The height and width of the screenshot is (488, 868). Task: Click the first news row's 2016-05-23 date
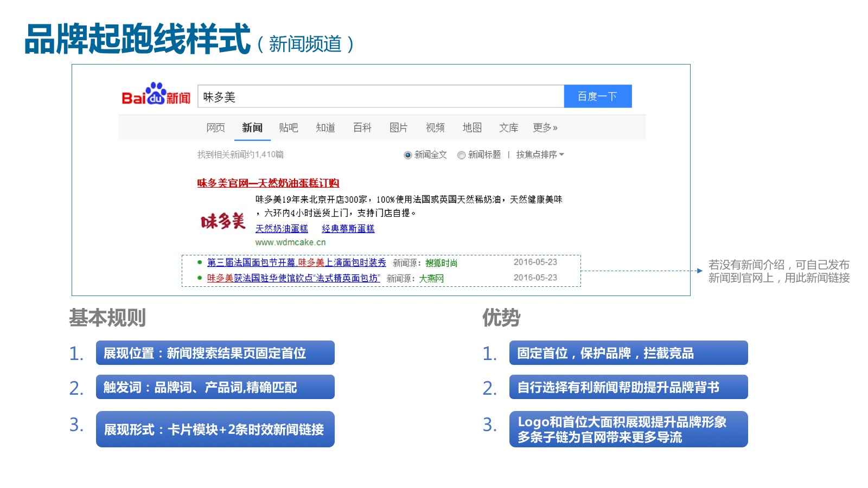(535, 262)
